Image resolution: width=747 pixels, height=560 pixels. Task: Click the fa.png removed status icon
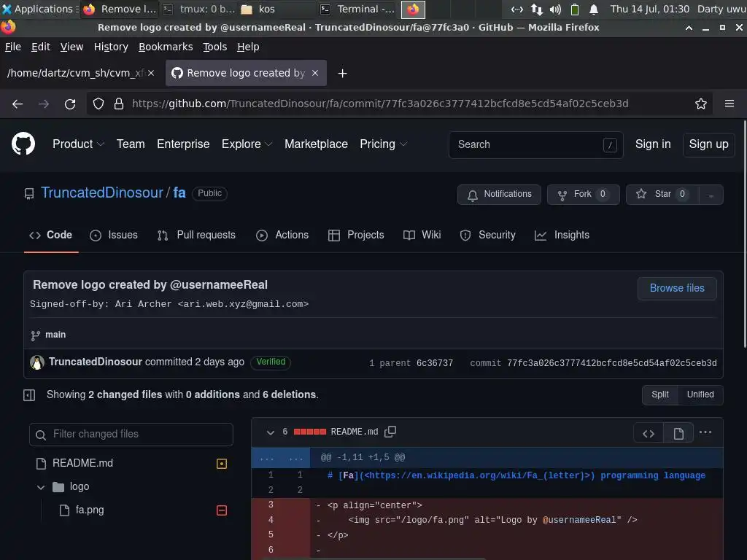click(x=222, y=510)
